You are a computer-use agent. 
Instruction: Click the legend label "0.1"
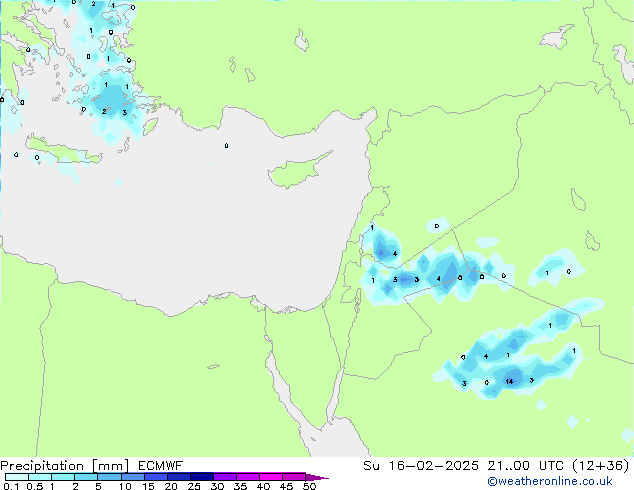(x=11, y=486)
